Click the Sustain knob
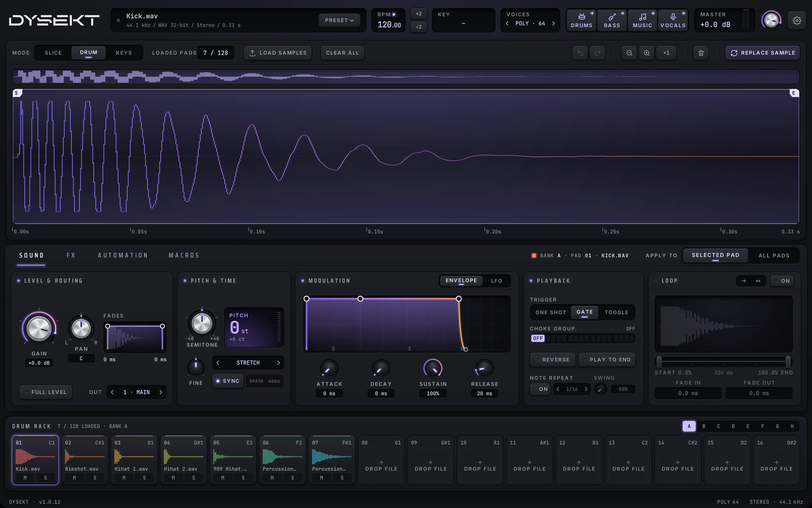Image resolution: width=812 pixels, height=508 pixels. 433,368
